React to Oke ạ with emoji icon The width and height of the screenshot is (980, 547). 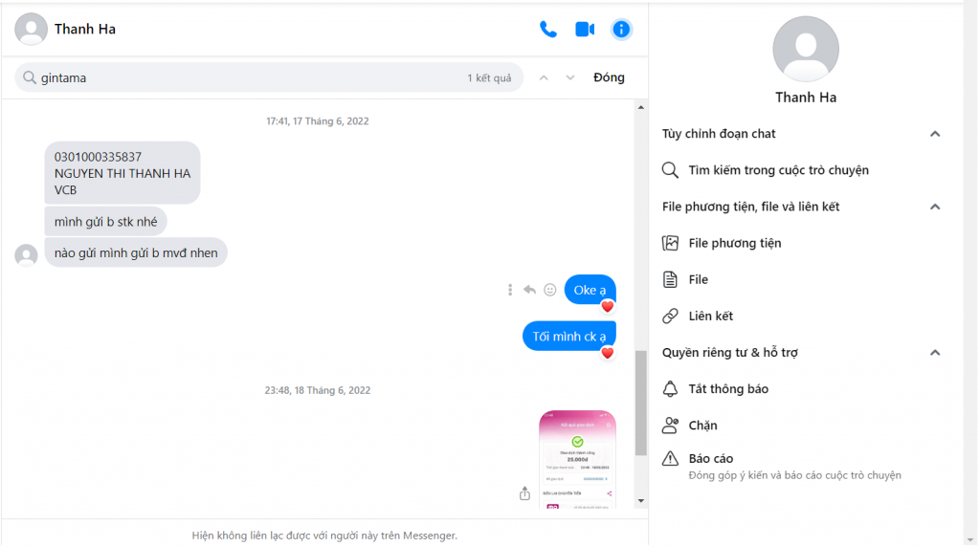(x=550, y=290)
